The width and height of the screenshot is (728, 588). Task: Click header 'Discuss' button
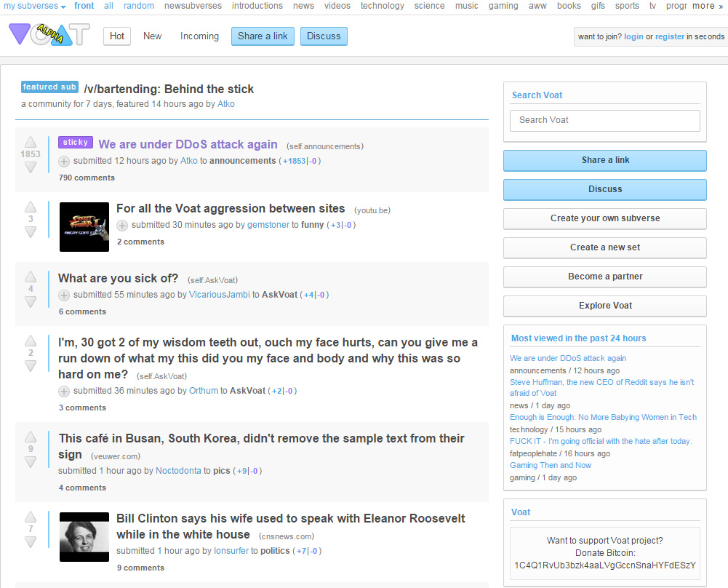click(324, 36)
